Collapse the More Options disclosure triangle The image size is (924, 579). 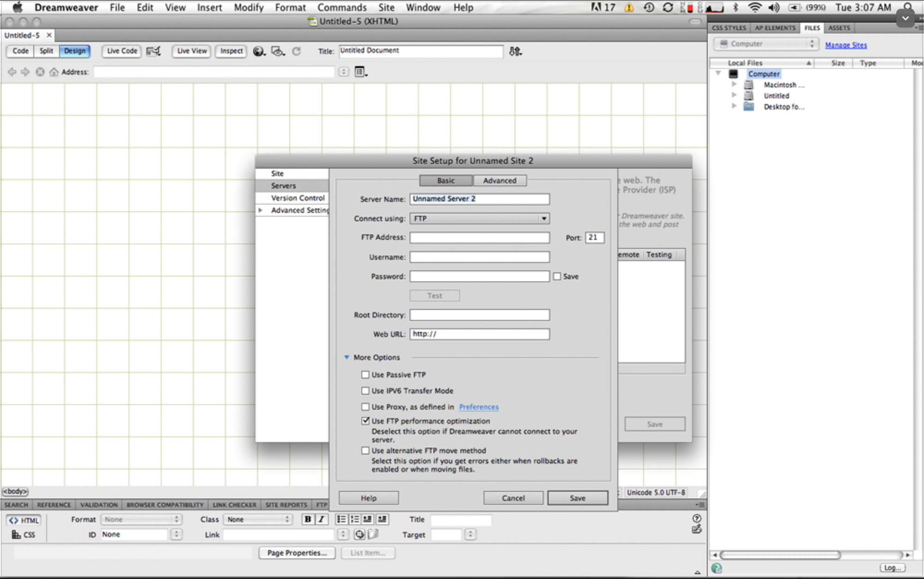(x=346, y=357)
